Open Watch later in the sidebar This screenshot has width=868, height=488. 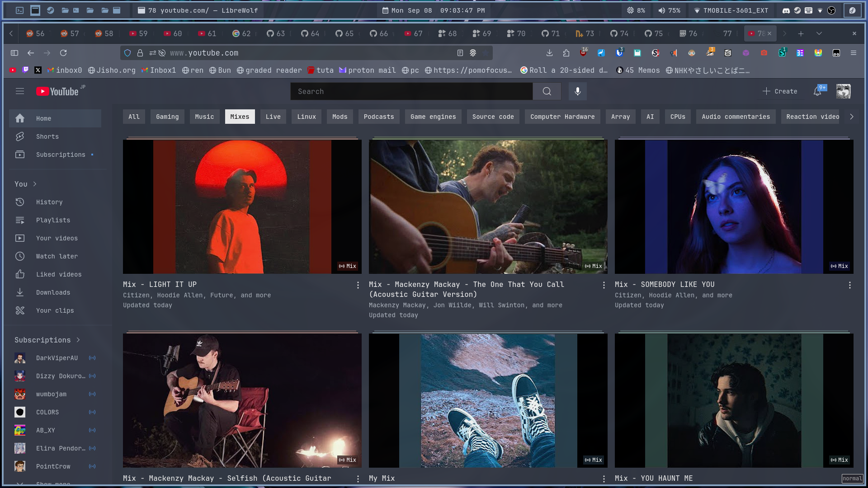(57, 256)
